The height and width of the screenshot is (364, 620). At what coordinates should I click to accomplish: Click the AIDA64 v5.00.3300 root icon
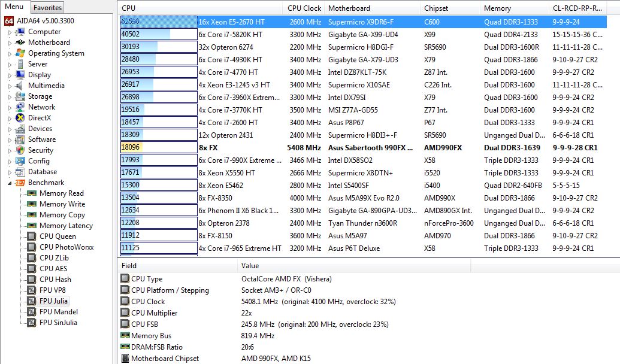[x=9, y=21]
